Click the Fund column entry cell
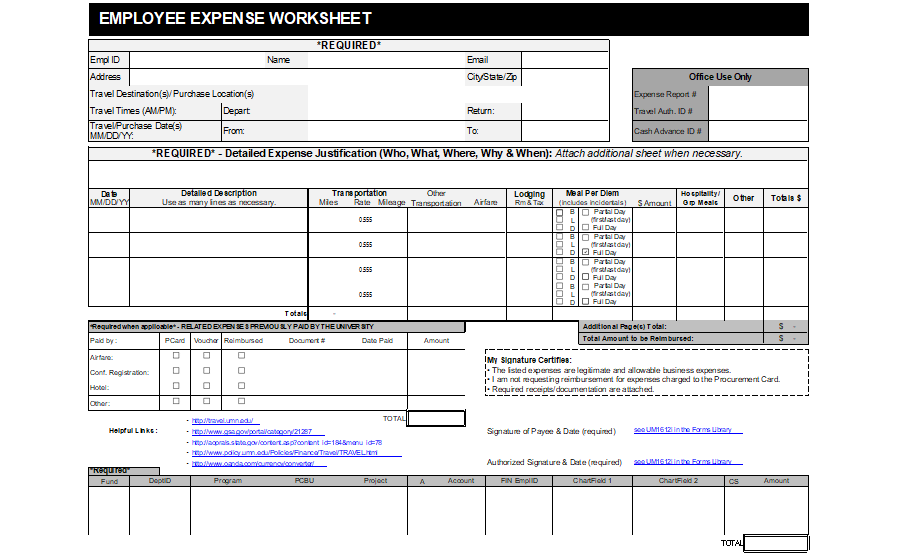900x559 pixels. pyautogui.click(x=109, y=511)
